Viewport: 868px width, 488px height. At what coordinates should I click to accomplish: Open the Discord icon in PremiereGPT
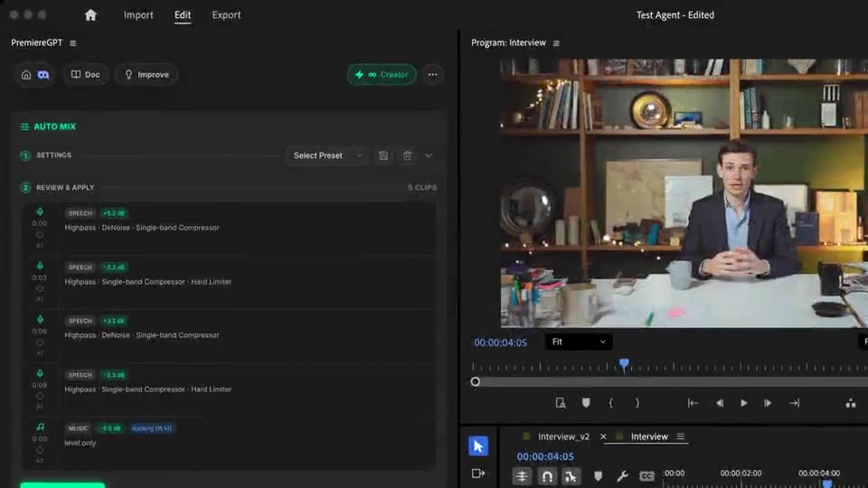(43, 75)
